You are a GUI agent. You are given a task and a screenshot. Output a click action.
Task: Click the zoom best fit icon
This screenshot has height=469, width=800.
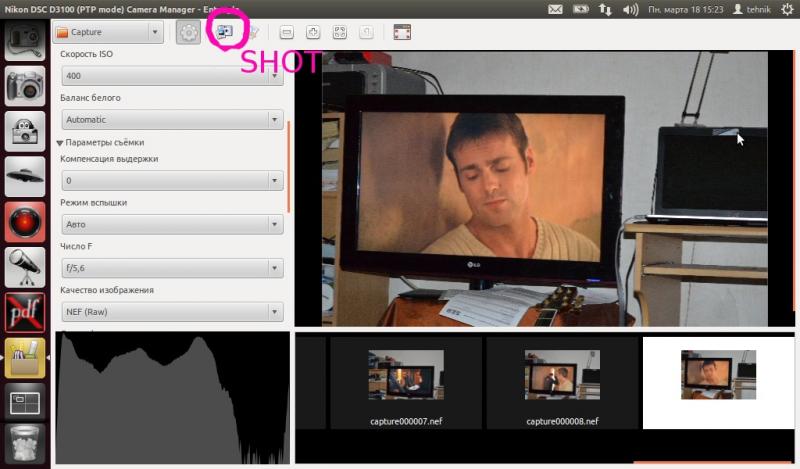[x=339, y=32]
